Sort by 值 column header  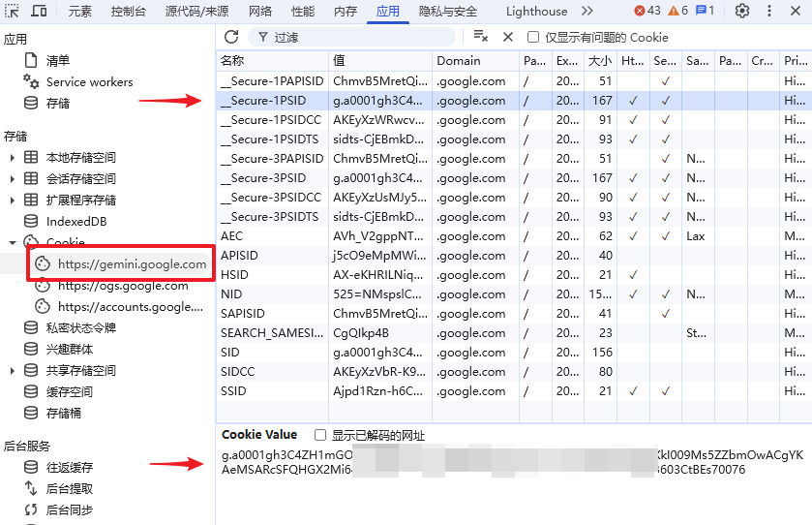click(380, 61)
